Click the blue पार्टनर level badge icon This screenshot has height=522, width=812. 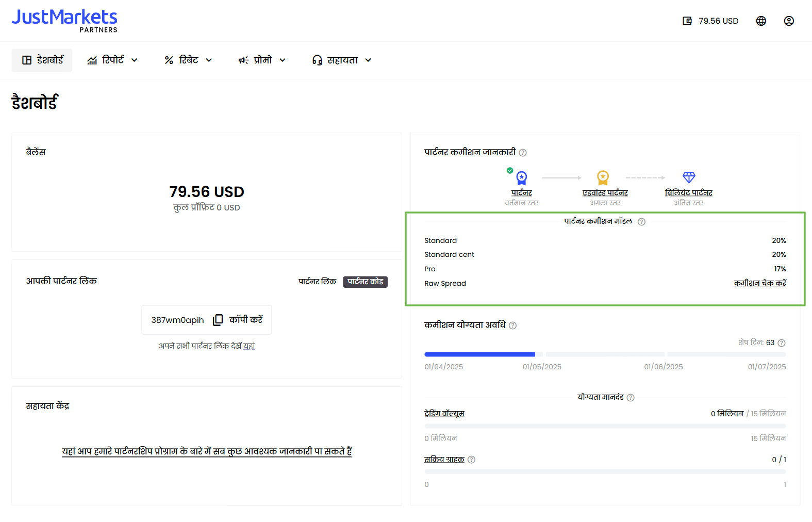pyautogui.click(x=522, y=178)
